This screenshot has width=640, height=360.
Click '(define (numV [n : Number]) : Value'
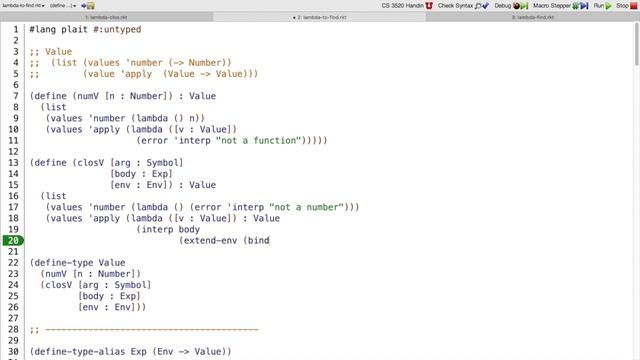pos(123,96)
